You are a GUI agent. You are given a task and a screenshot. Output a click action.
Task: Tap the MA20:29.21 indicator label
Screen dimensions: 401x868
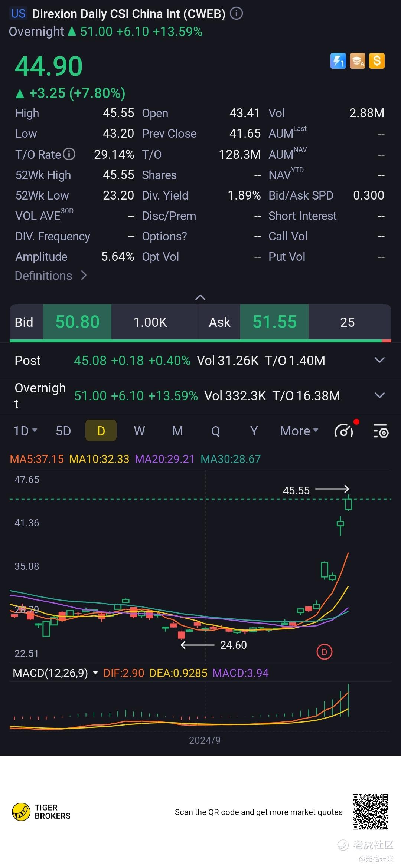[164, 459]
